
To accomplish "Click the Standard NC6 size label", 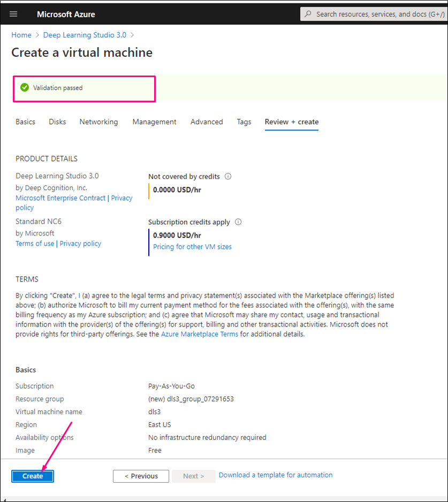I will [x=39, y=221].
